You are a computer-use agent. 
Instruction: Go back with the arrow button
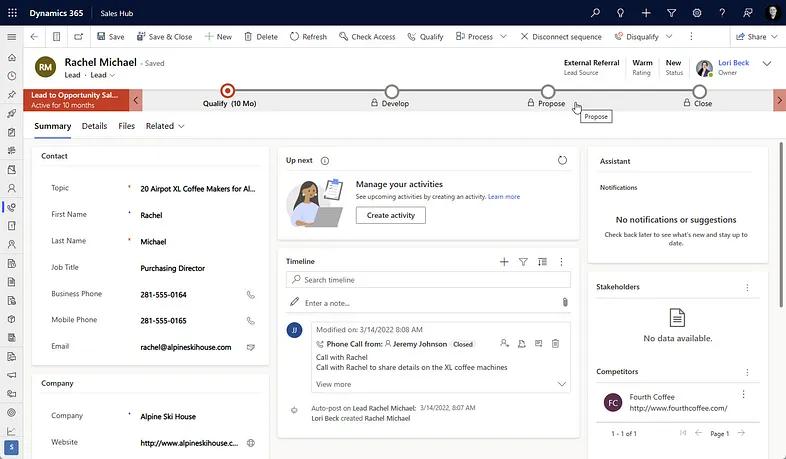(34, 37)
